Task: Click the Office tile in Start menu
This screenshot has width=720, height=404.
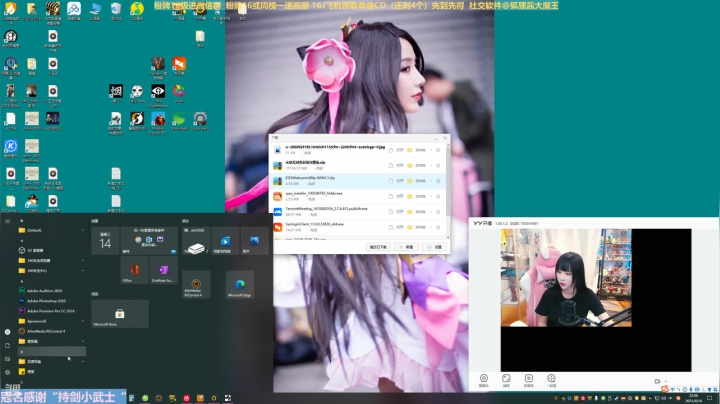Action: [x=134, y=270]
